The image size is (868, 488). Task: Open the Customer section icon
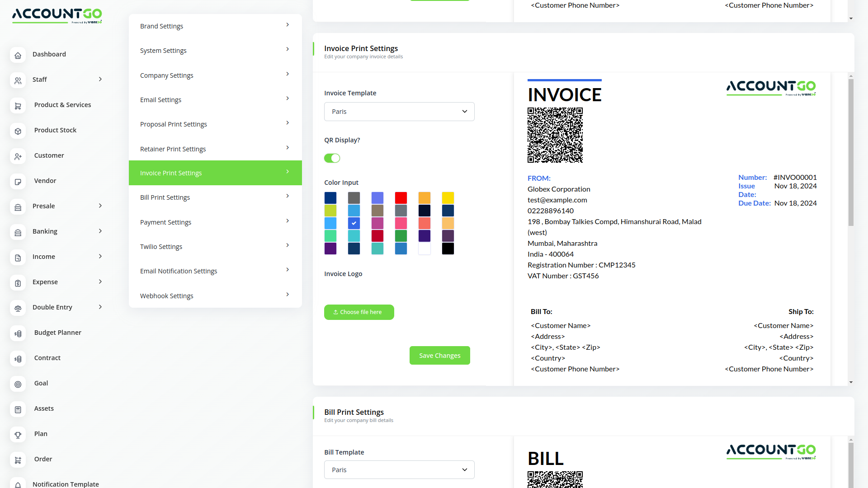18,156
